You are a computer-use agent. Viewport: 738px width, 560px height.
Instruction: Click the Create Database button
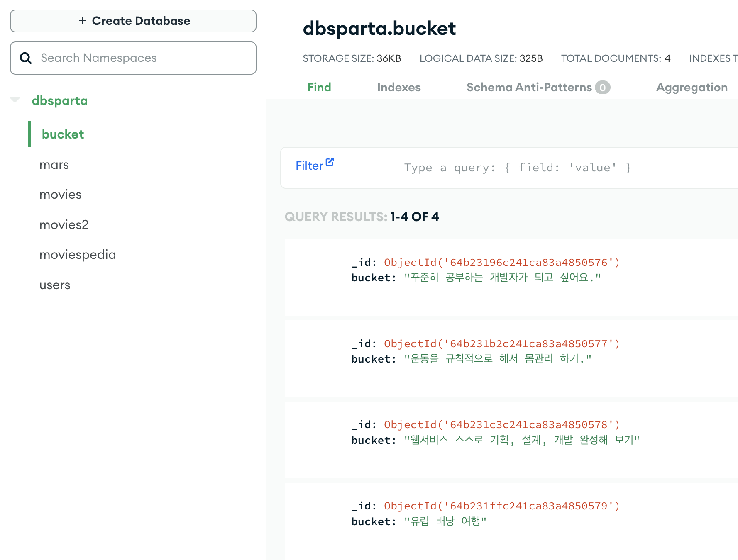pyautogui.click(x=133, y=21)
